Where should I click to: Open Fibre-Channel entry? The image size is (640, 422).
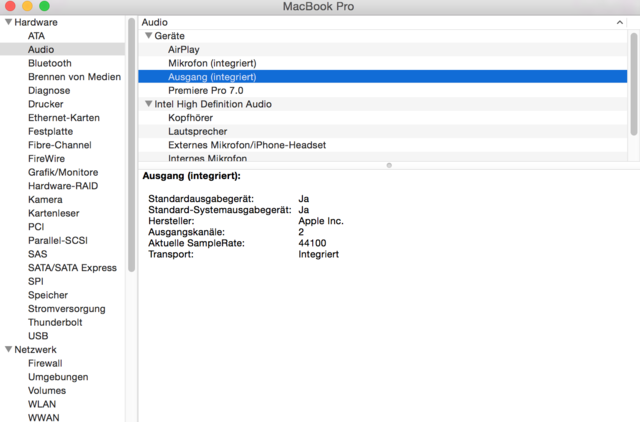click(60, 145)
